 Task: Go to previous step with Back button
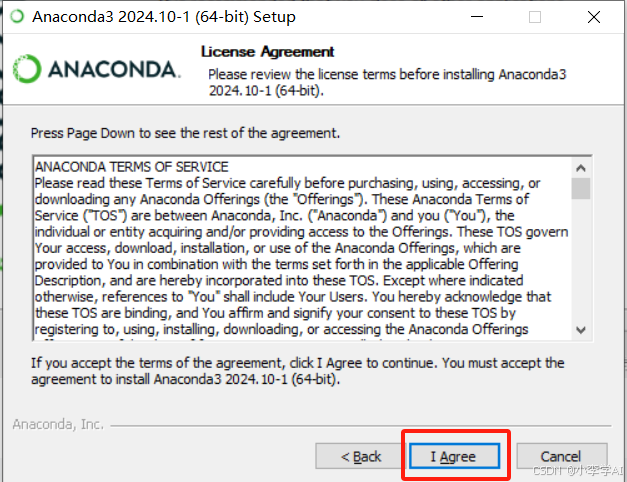click(360, 456)
